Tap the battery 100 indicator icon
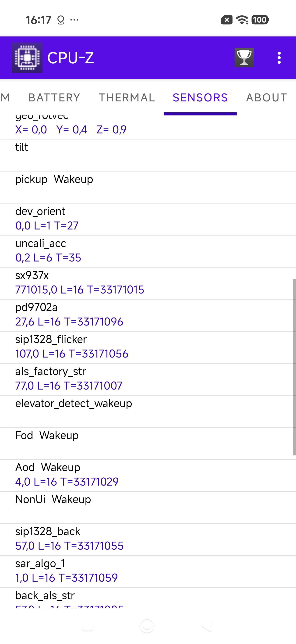The image size is (296, 644). 260,20
